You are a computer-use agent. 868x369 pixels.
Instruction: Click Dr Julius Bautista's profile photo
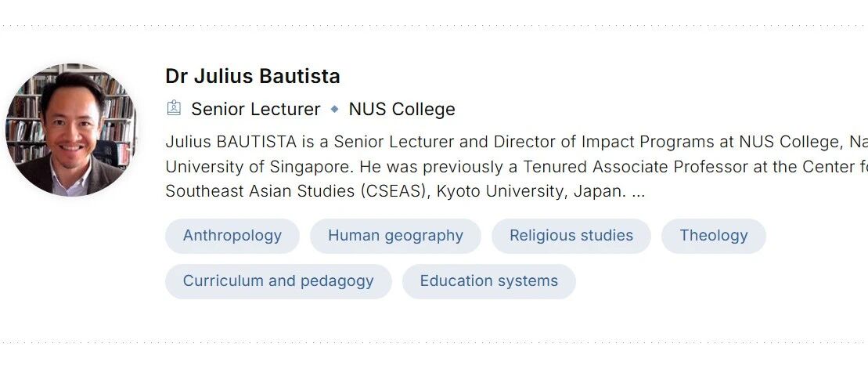pyautogui.click(x=71, y=129)
